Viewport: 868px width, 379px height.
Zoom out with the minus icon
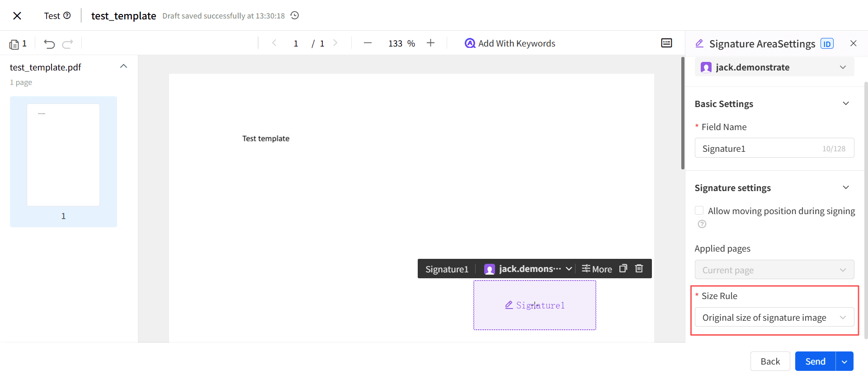(368, 43)
